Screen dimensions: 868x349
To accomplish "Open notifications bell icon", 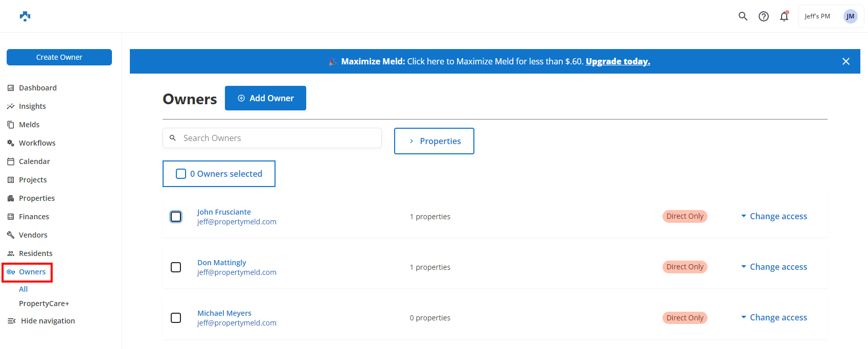I will (x=784, y=16).
